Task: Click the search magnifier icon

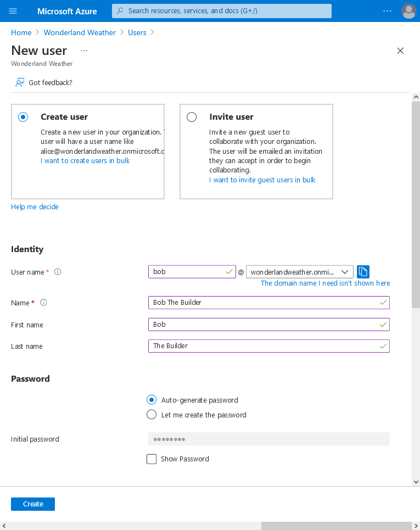Action: point(119,11)
